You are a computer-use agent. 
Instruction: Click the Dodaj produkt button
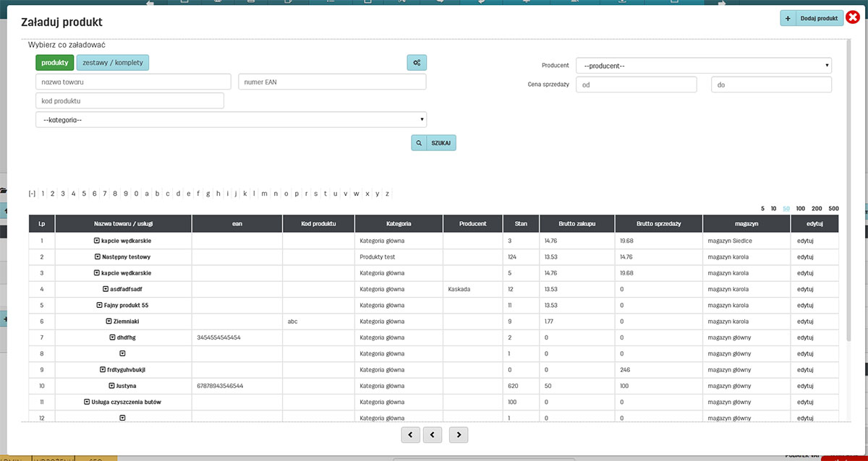pyautogui.click(x=812, y=18)
